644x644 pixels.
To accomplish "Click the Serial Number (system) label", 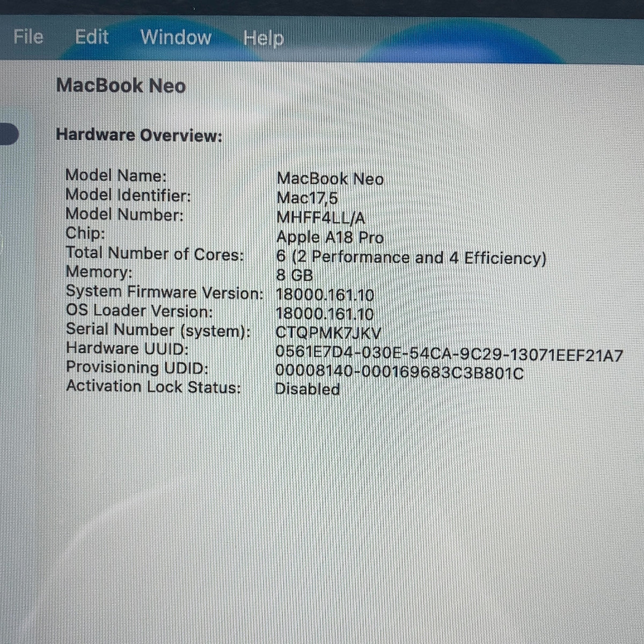I will (158, 330).
